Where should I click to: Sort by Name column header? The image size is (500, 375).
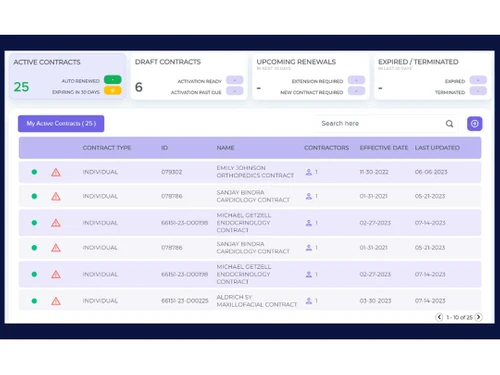tap(225, 148)
